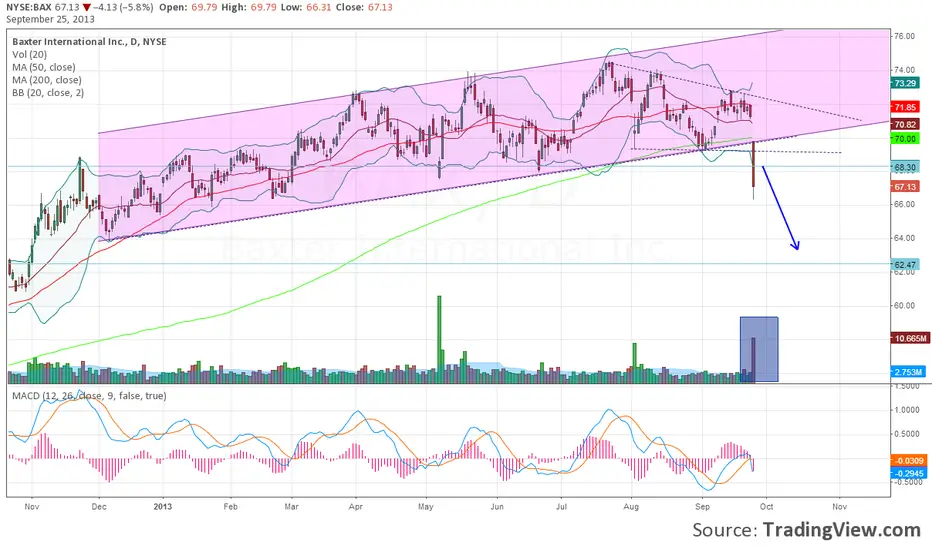Click the 2013 time axis label
The image size is (932, 550).
(162, 507)
